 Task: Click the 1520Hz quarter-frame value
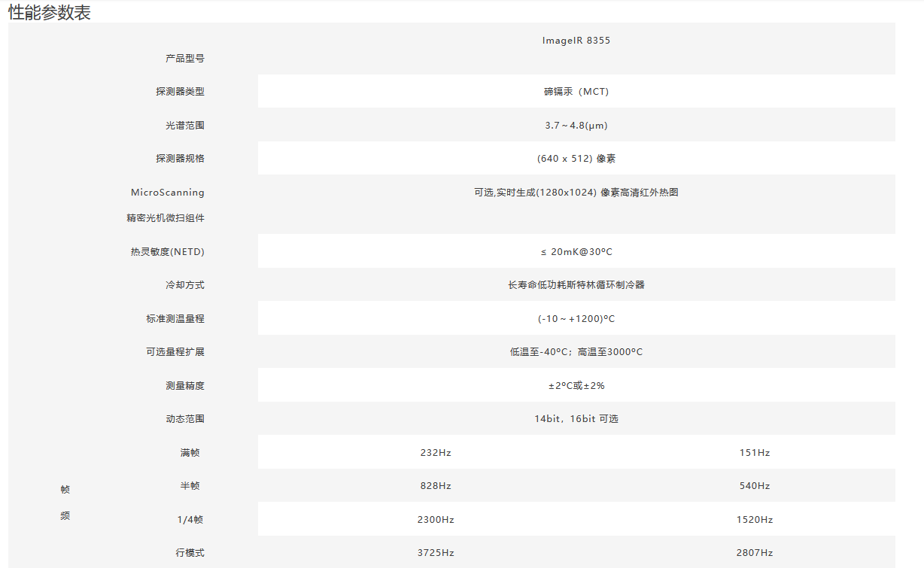click(x=755, y=520)
